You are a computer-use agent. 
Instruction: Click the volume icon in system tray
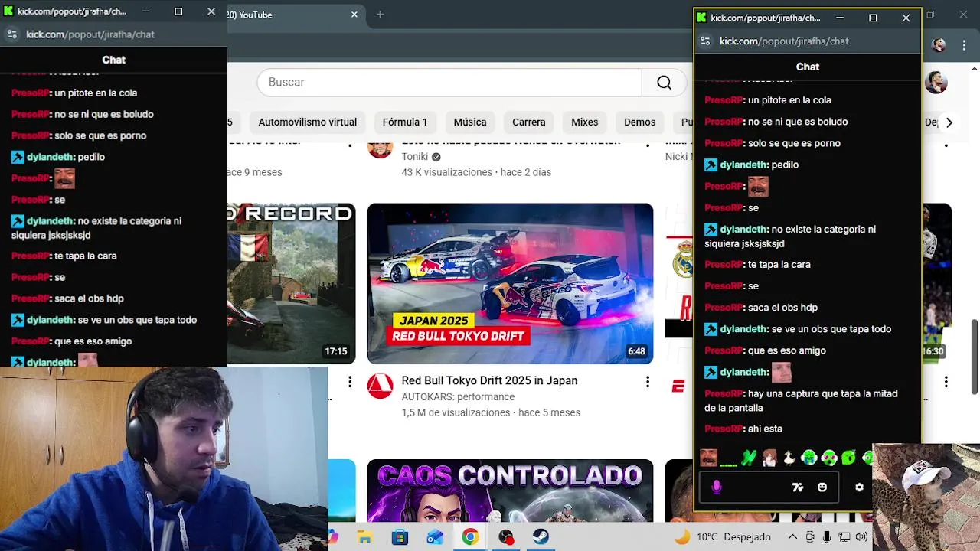coord(861,537)
